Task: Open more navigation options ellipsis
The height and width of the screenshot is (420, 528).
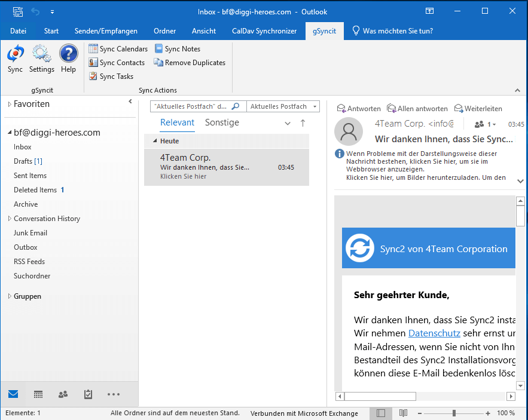Action: coord(114,394)
